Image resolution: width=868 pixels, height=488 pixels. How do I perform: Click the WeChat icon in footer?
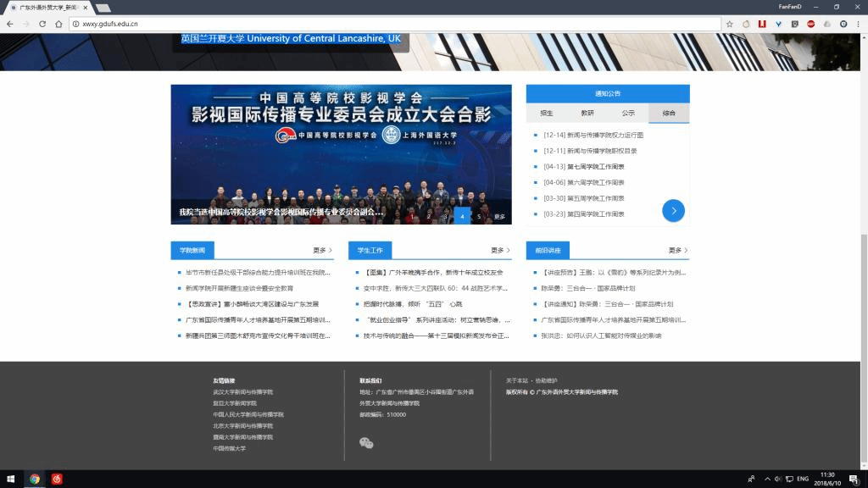coord(366,443)
